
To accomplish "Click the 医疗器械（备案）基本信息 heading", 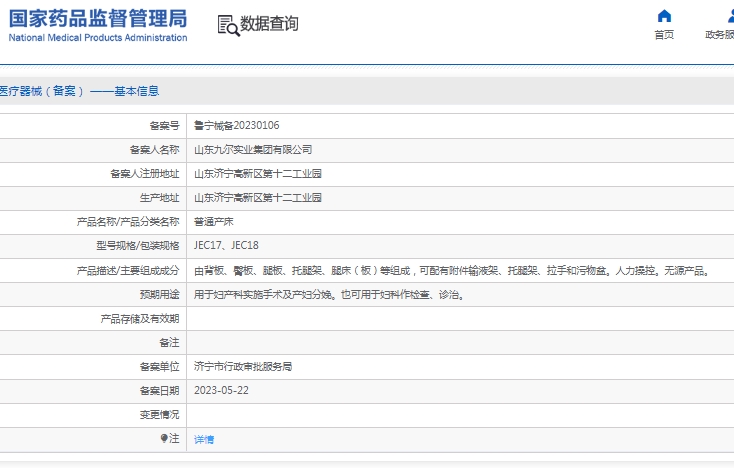I will pyautogui.click(x=79, y=91).
